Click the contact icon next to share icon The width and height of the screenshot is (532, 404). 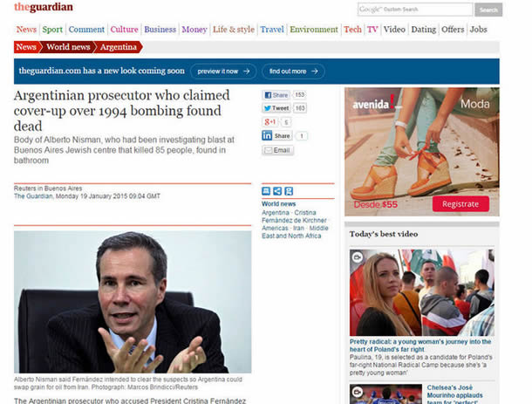pos(289,191)
